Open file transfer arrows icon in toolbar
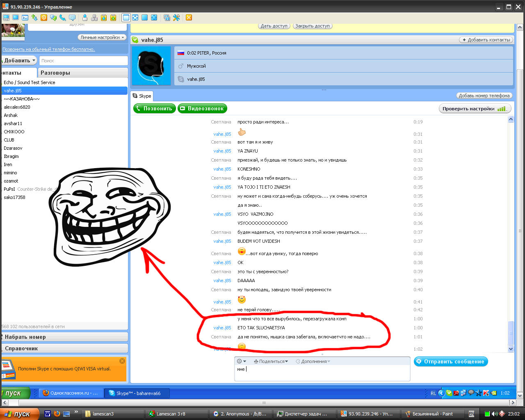This screenshot has width=525, height=420. (x=34, y=18)
